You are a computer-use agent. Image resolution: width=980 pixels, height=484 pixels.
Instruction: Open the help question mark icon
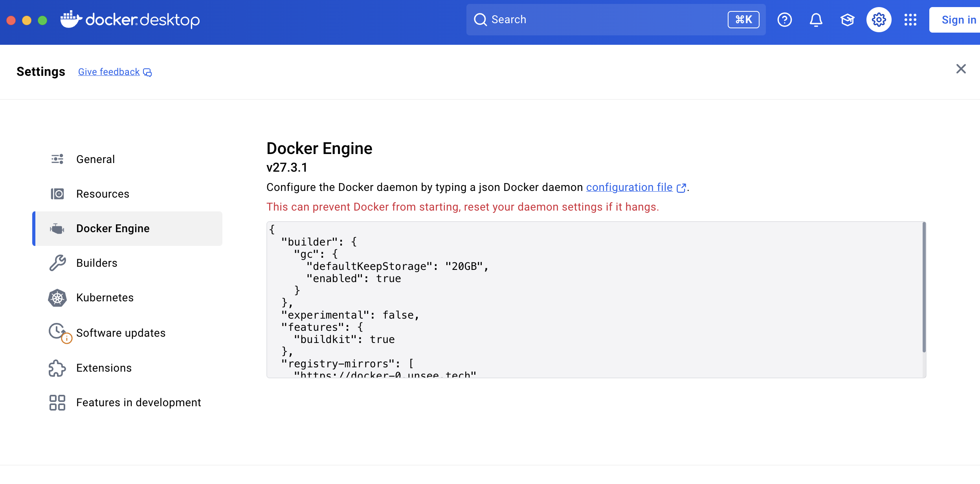point(784,20)
